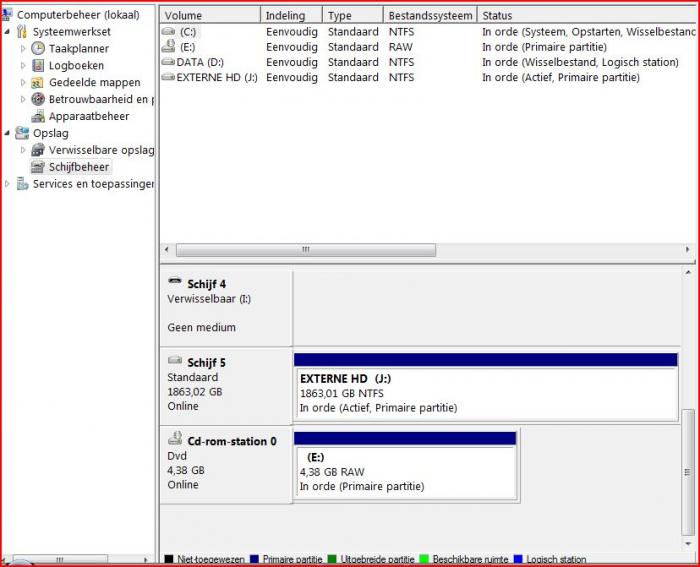Click the DATA (D:) volume drive icon
700x567 pixels.
tap(168, 62)
